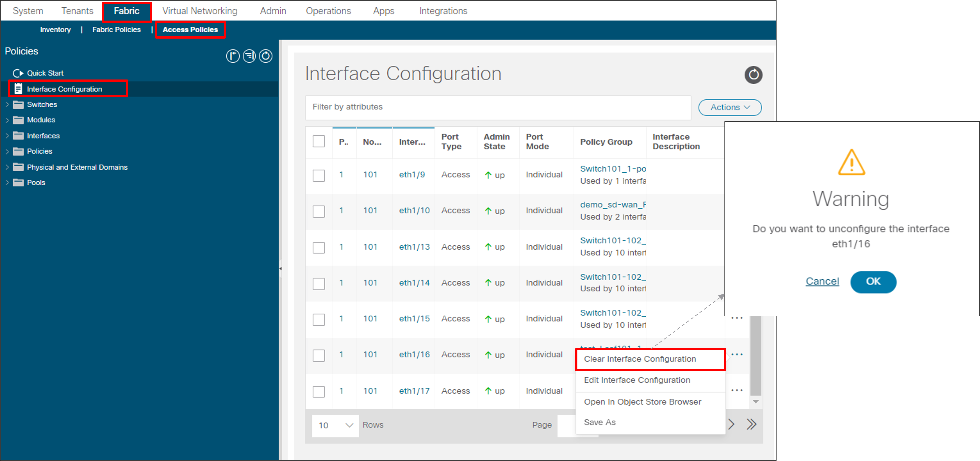
Task: Click the exit fullscreen icon in Policies panel
Action: 233,56
